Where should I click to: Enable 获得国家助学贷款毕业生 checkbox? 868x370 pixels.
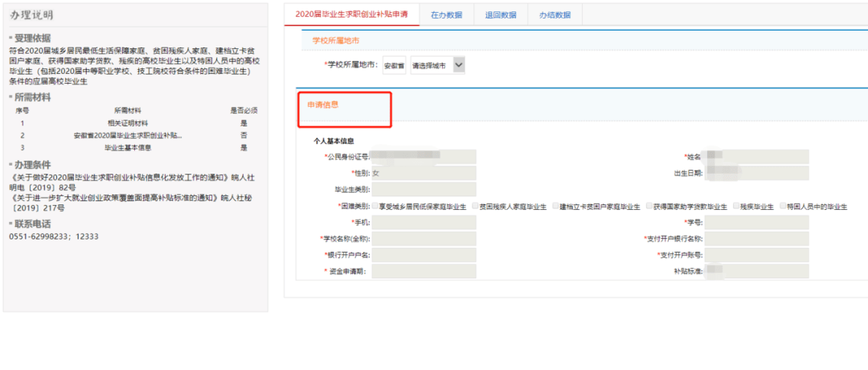[x=648, y=206]
